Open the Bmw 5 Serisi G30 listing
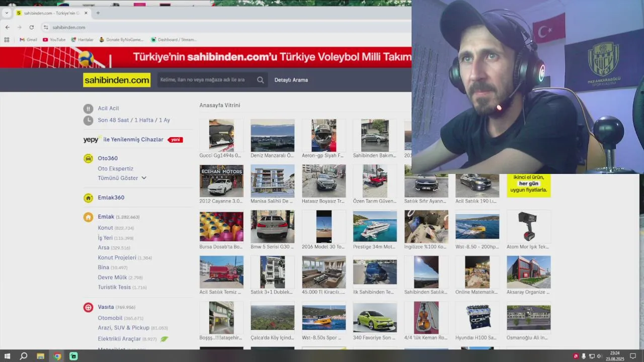This screenshot has width=644, height=362. (273, 227)
